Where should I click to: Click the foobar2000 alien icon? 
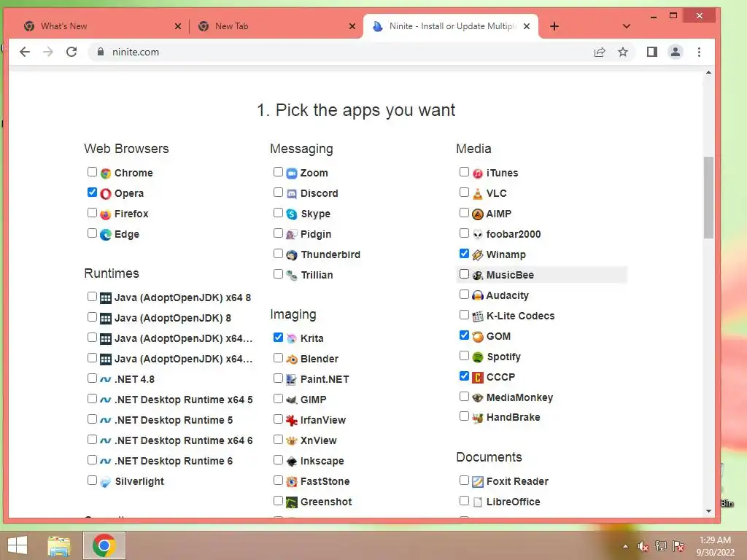(x=477, y=235)
